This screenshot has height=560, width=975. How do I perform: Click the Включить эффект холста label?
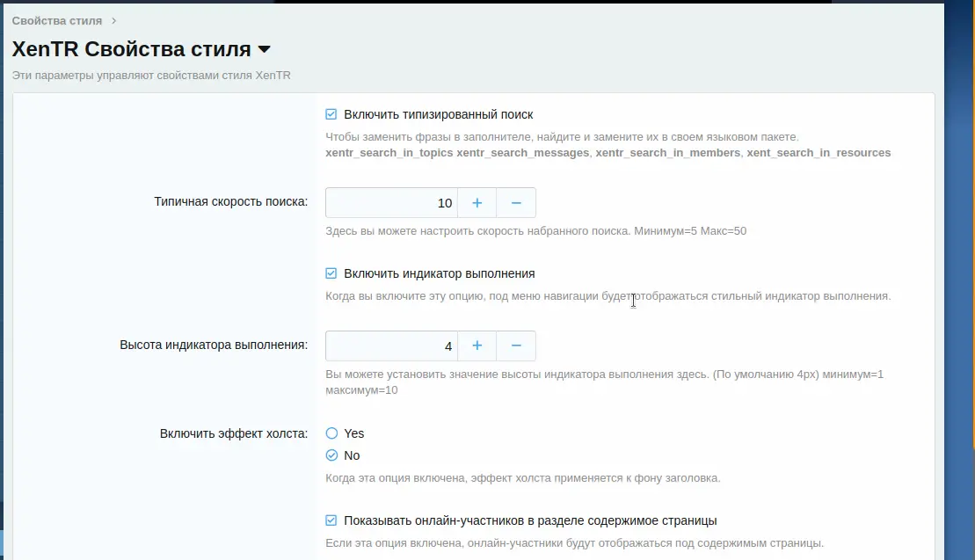tap(234, 433)
